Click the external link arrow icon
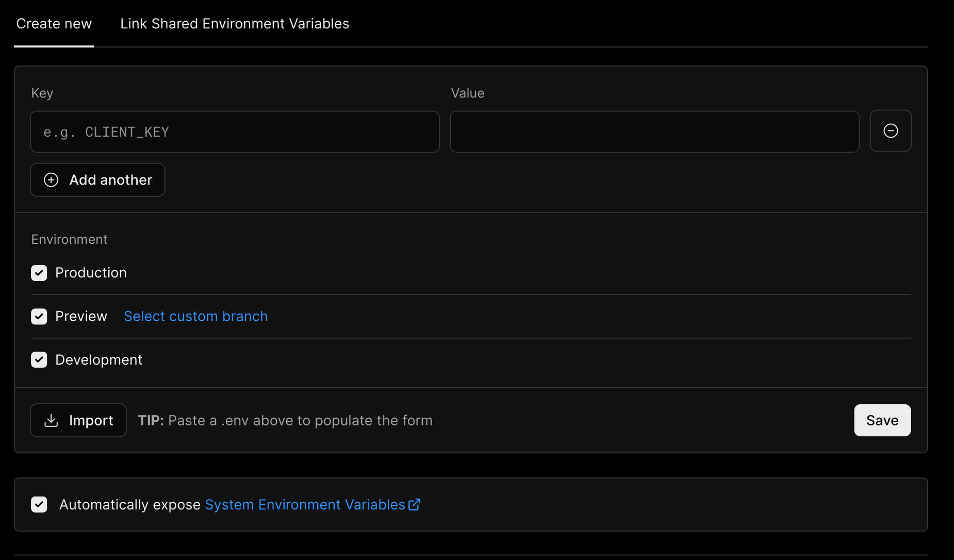954x560 pixels. (x=415, y=504)
